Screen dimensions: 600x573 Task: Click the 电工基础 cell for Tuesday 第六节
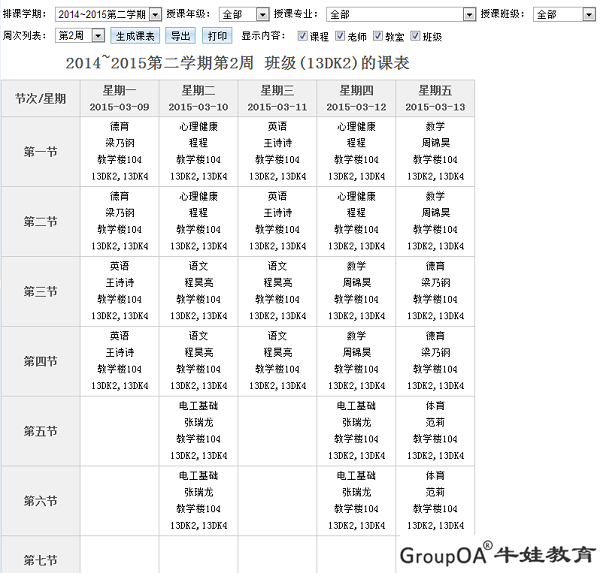pyautogui.click(x=198, y=501)
